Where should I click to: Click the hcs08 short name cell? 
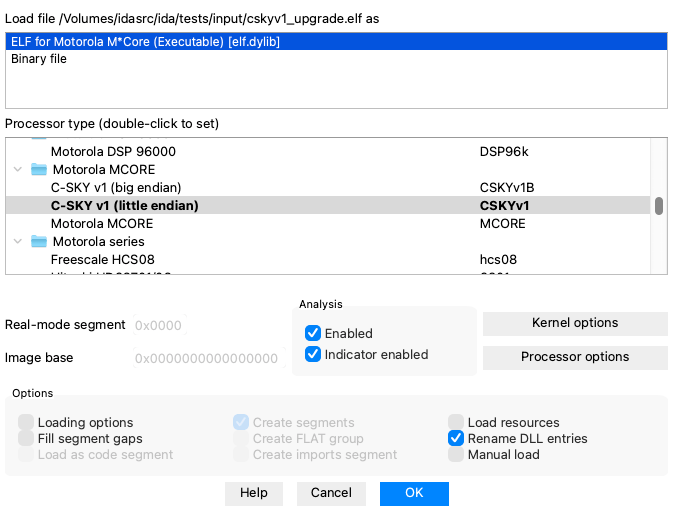498,260
